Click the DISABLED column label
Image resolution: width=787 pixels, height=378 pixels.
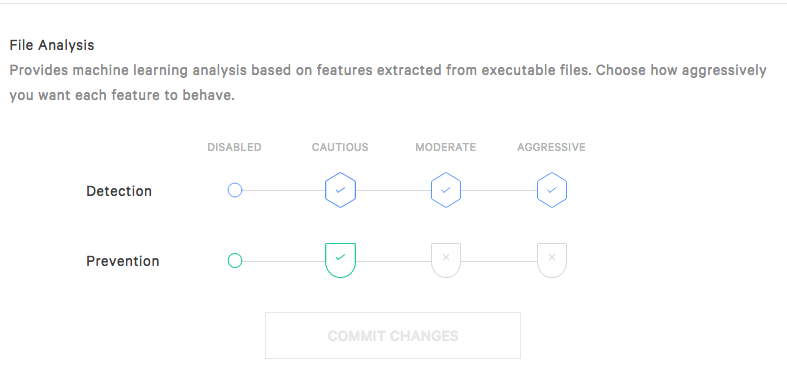click(x=234, y=147)
